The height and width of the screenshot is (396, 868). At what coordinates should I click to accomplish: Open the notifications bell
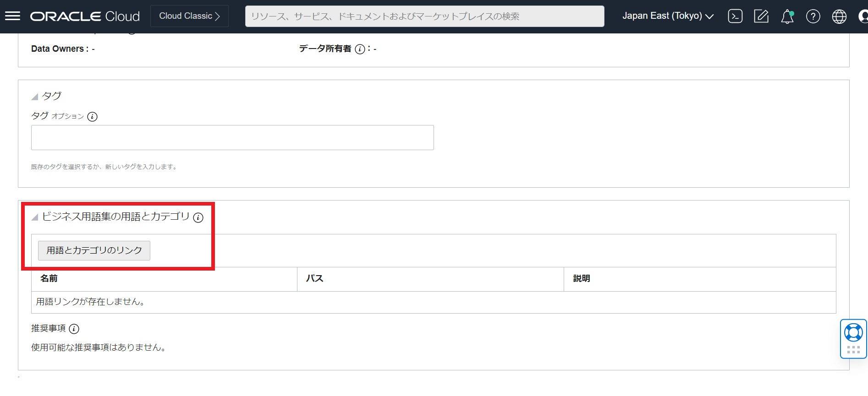tap(787, 16)
